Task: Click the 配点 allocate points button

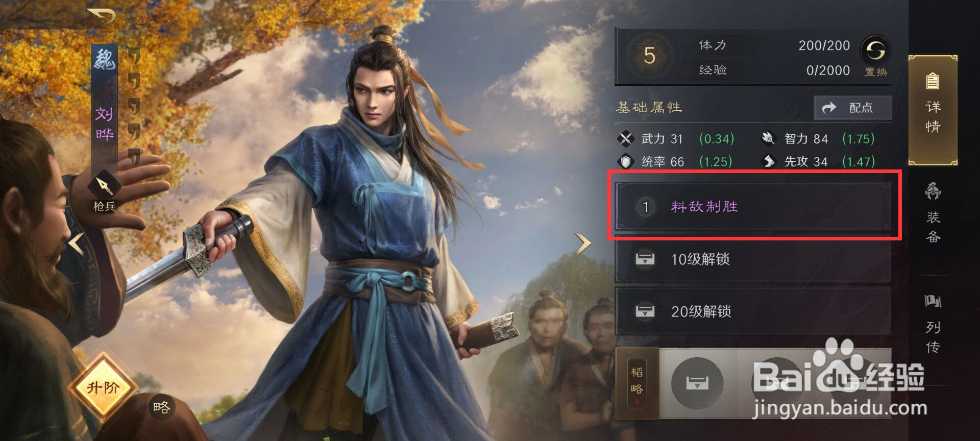Action: [x=852, y=108]
